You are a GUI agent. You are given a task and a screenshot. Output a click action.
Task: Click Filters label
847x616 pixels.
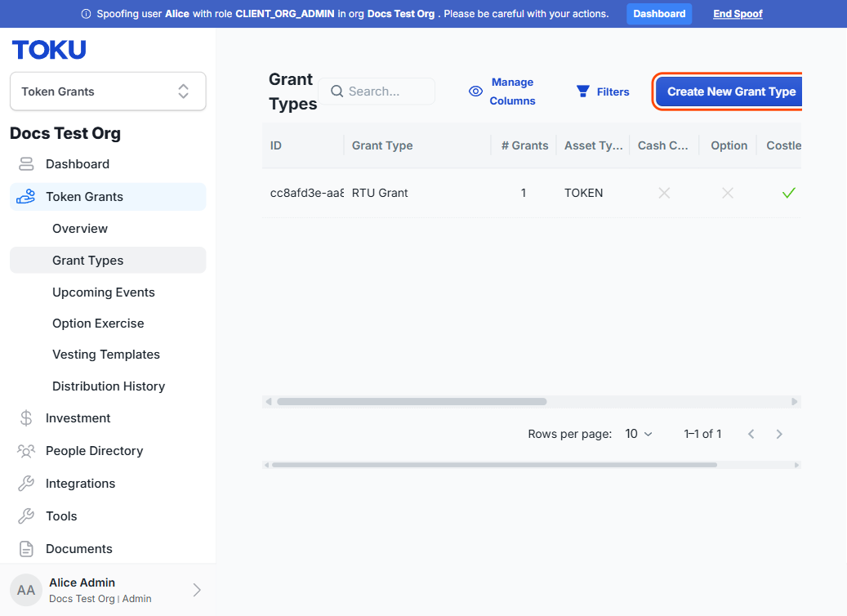click(613, 92)
